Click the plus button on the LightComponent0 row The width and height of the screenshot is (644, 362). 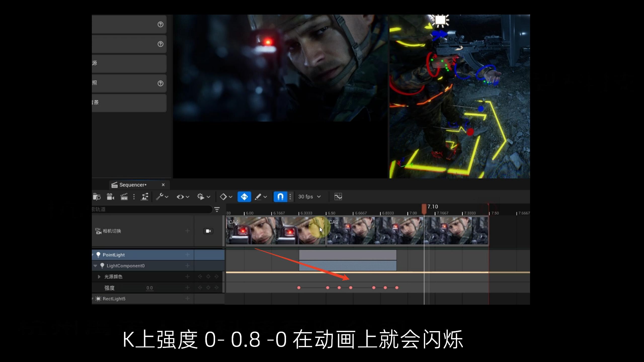[187, 266]
